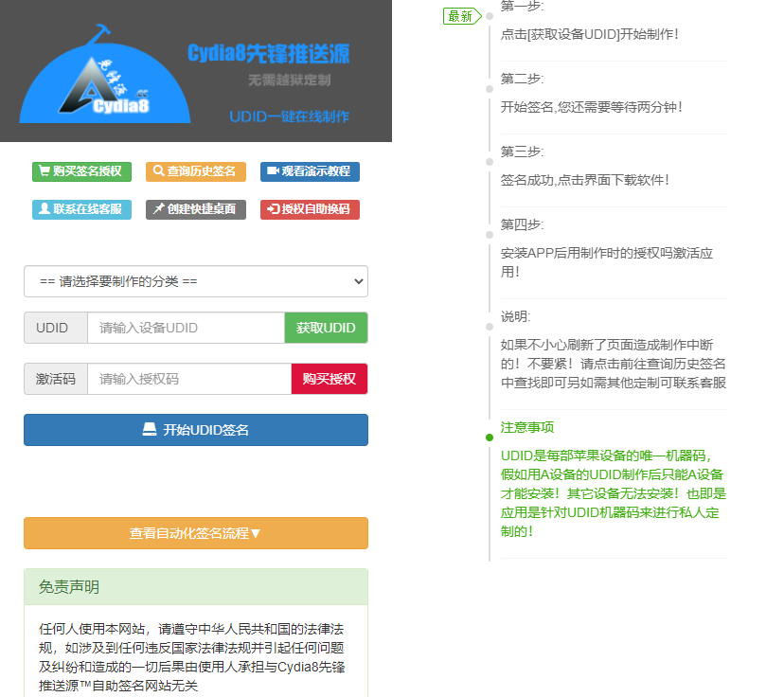Click the 购买签名授权 green button
This screenshot has width=784, height=697.
pos(82,171)
